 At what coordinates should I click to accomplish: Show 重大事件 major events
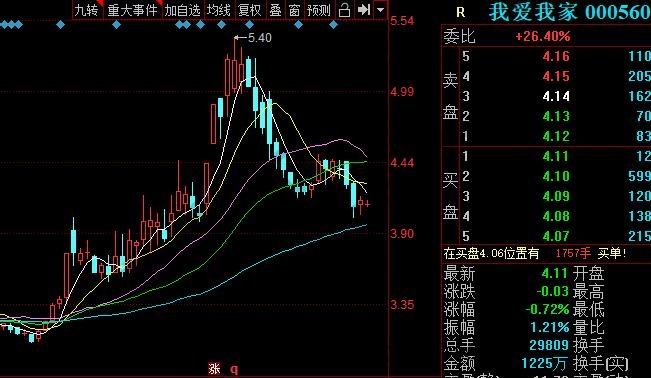[x=132, y=10]
